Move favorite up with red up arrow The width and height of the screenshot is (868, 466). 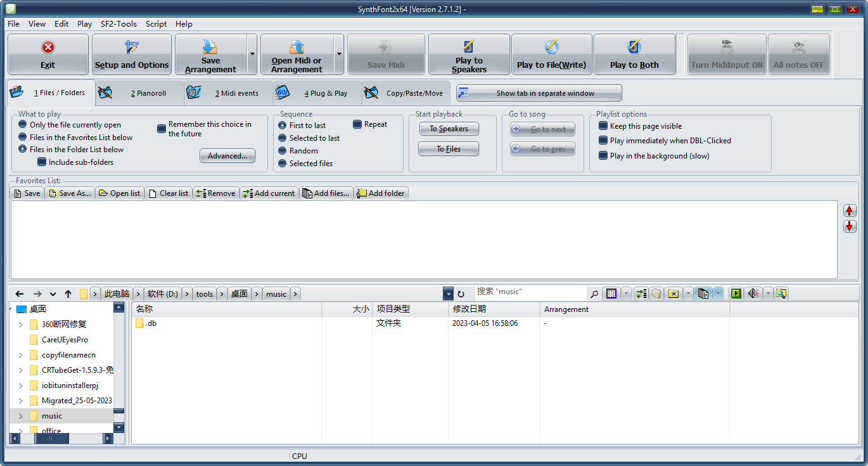point(850,210)
